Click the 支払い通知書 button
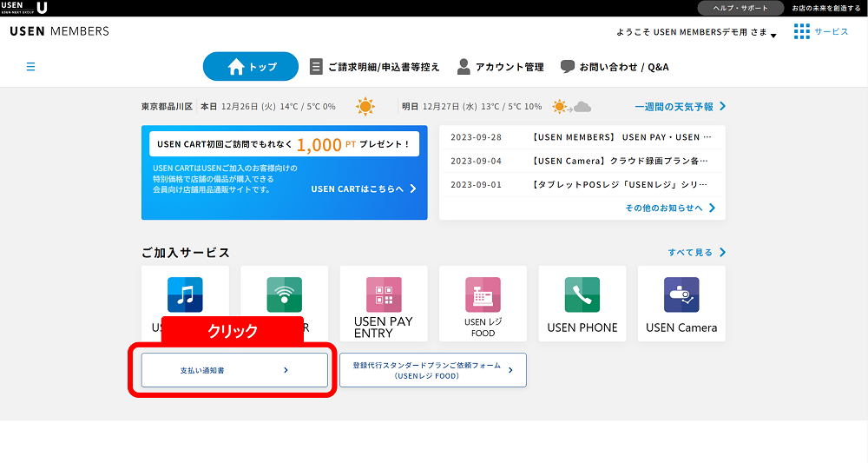Image resolution: width=868 pixels, height=463 pixels. tap(234, 370)
